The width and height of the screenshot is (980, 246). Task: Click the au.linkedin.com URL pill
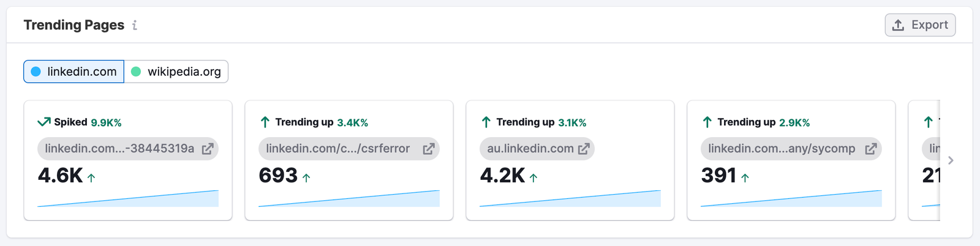tap(530, 149)
